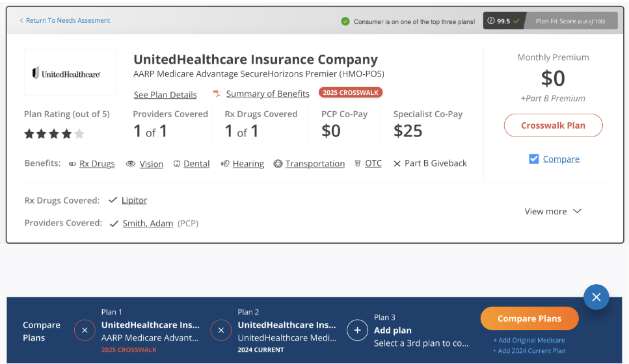Click the eye icon next to Vision

click(x=130, y=164)
